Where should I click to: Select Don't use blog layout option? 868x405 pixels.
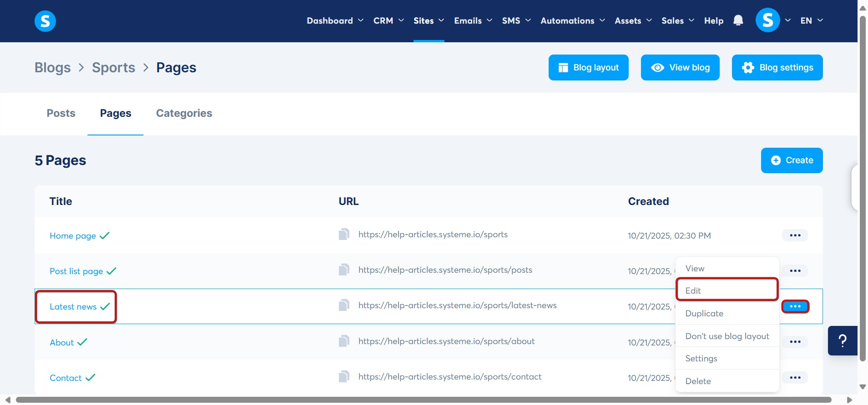(727, 336)
